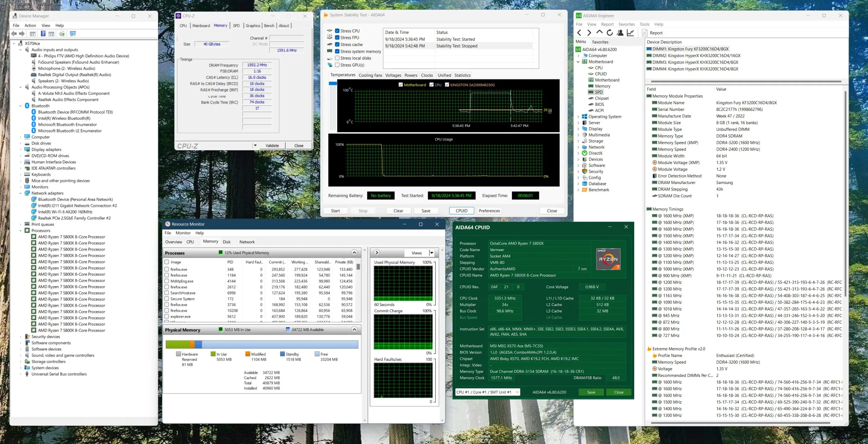Expand Display adapters in Device Manager
The height and width of the screenshot is (444, 868).
coord(21,150)
